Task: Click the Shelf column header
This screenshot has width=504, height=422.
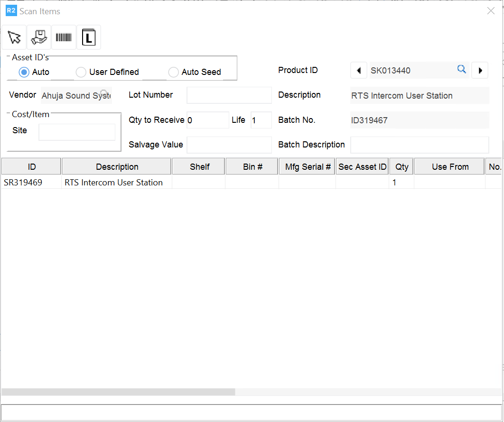Action: tap(199, 167)
